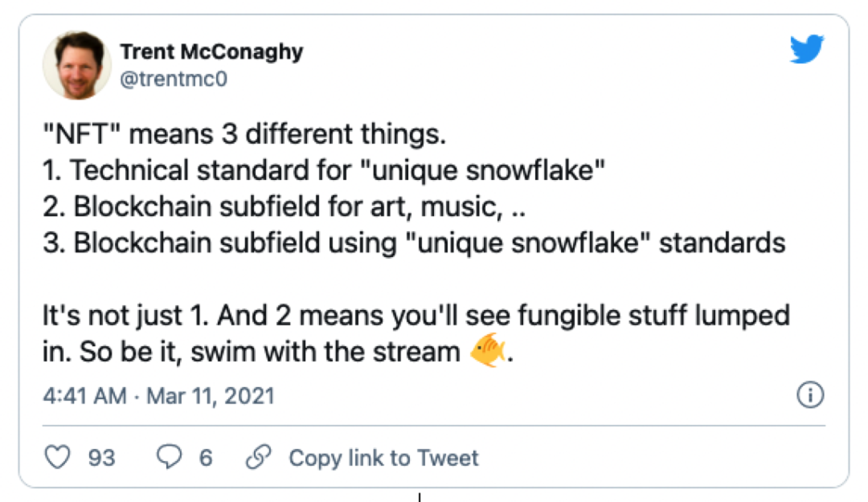Click the tropical fish emoji
The image size is (868, 502).
coord(487,350)
